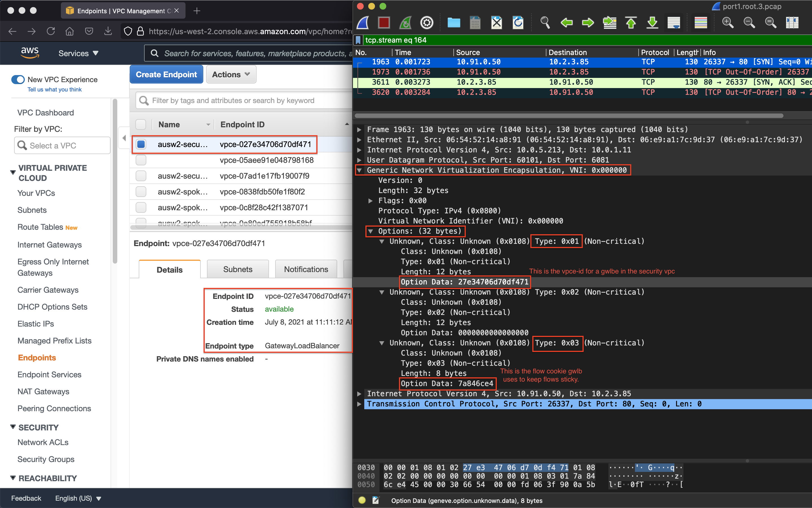This screenshot has width=812, height=508.
Task: Check the vpce-0c8f28c42f1387071 row checkbox
Action: 141,207
